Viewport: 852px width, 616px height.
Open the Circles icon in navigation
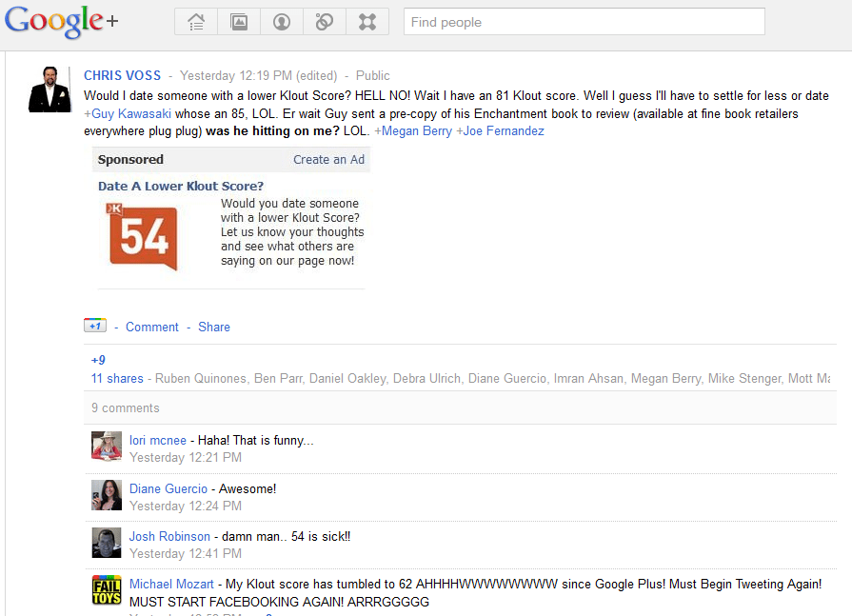pos(325,22)
